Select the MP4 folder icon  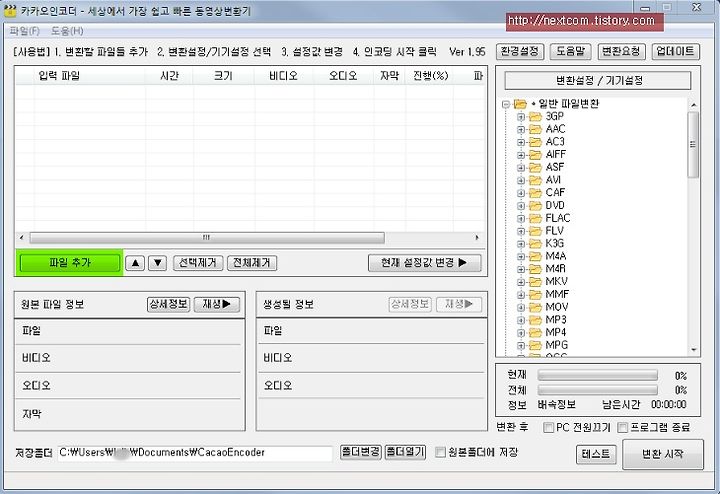[x=535, y=333]
